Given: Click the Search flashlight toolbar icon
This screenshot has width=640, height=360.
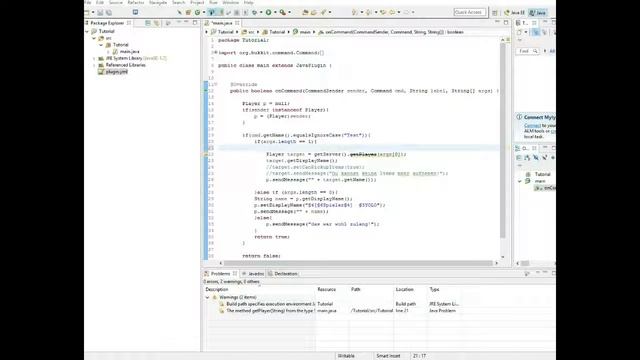Looking at the screenshot, I should 324,13.
